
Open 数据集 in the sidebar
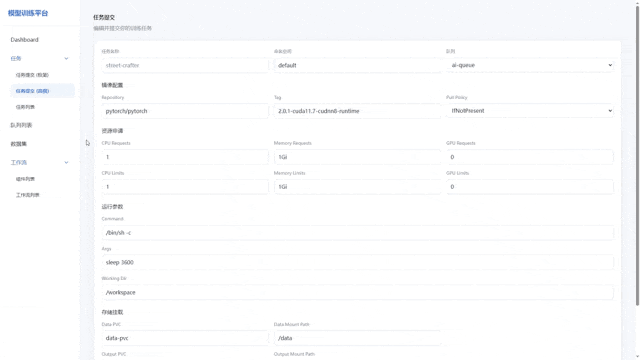(19, 144)
